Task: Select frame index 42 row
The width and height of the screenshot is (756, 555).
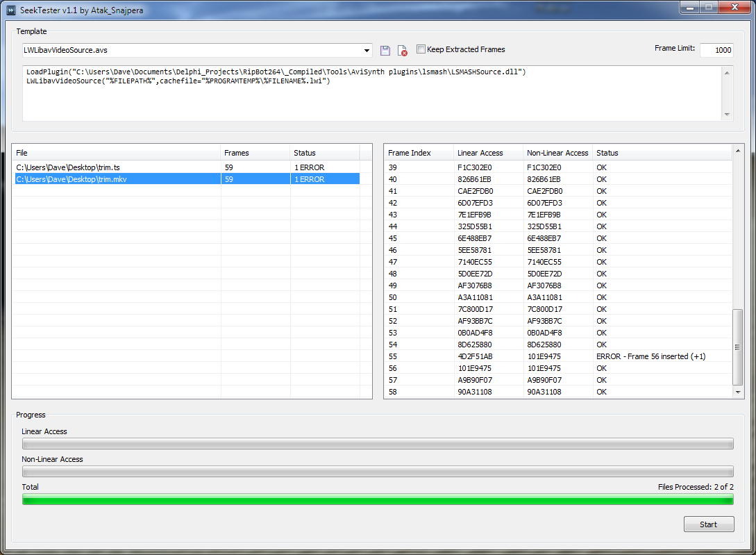Action: click(x=558, y=203)
